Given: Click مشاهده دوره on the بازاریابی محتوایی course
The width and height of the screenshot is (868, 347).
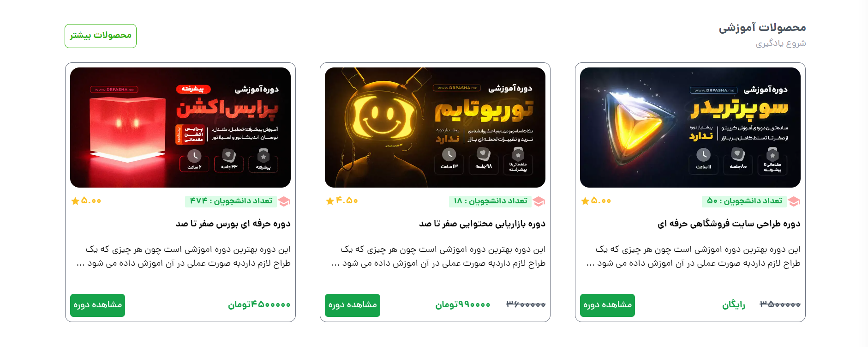Looking at the screenshot, I should point(353,305).
